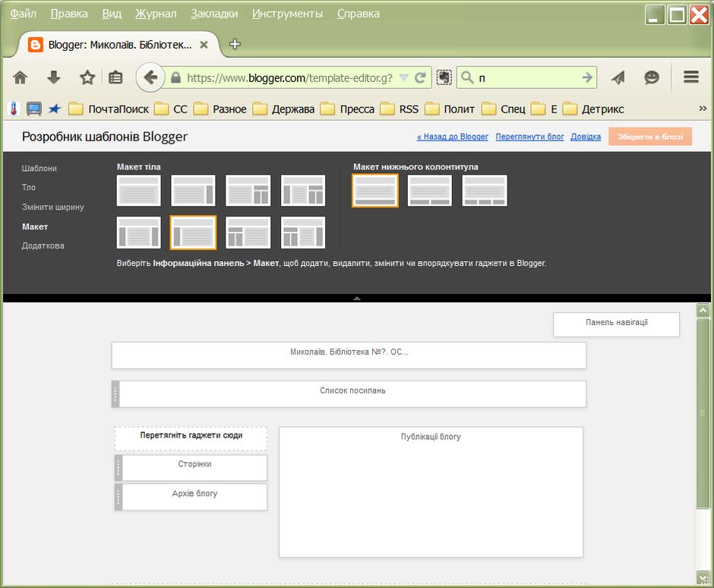714x588 pixels.
Task: Show more bookmarks chevron
Action: (x=703, y=109)
